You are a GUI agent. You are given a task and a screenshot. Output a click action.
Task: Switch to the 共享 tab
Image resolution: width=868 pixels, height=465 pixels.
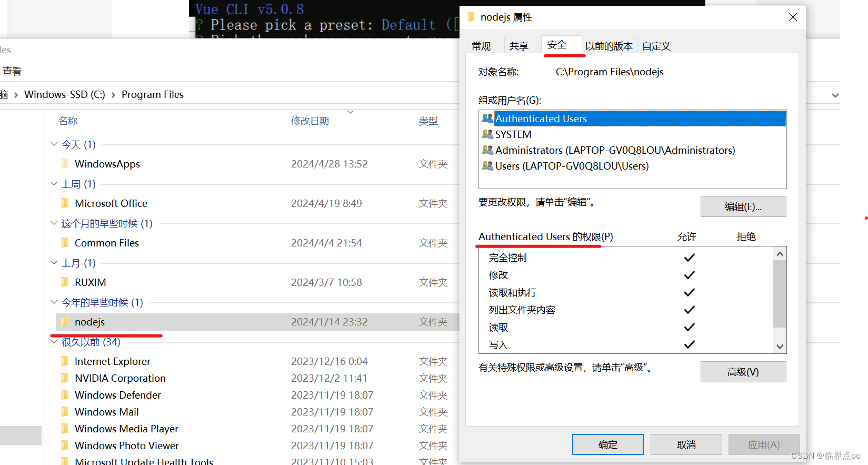pos(519,46)
